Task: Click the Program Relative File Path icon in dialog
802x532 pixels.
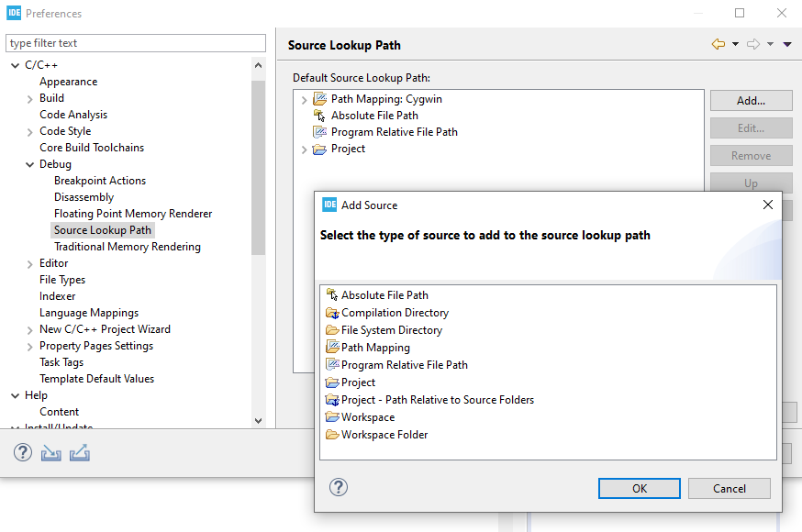Action: point(332,365)
